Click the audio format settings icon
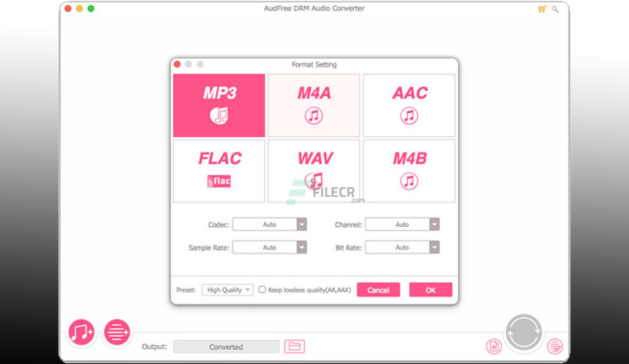The height and width of the screenshot is (364, 629). (494, 347)
